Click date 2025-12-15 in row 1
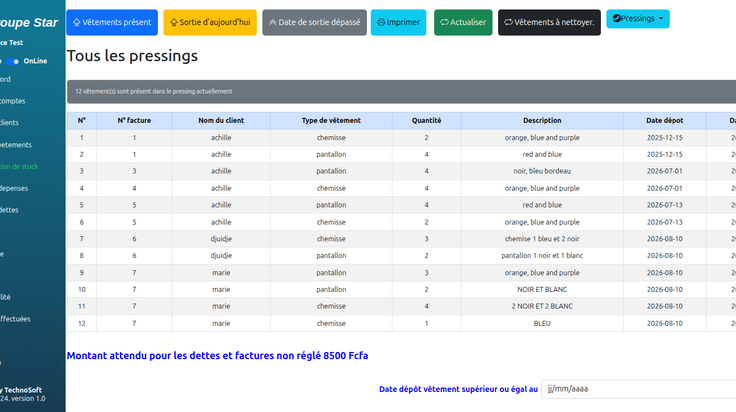Viewport: 736px width, 412px height. (665, 137)
